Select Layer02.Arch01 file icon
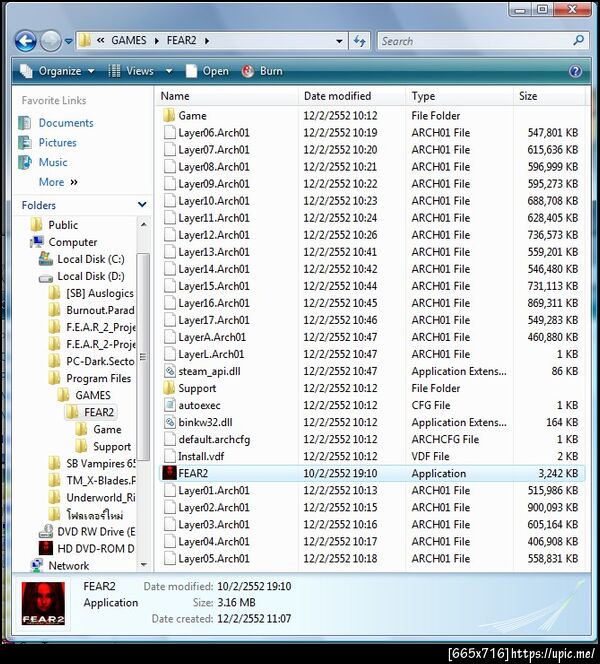 [x=169, y=507]
